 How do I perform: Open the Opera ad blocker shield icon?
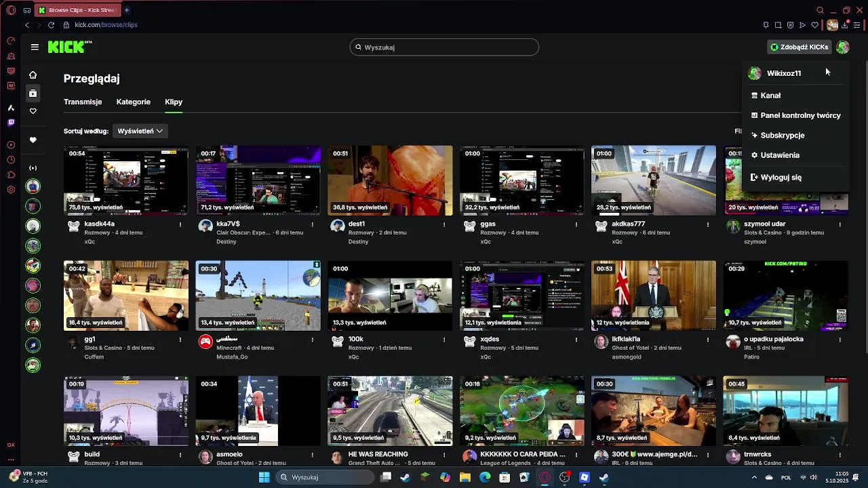click(x=790, y=25)
